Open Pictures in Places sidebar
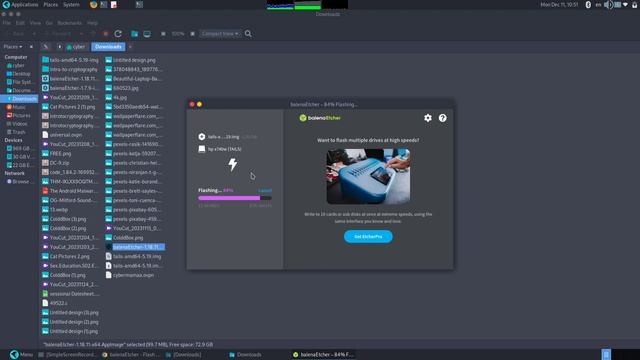The image size is (640, 360). point(18,116)
